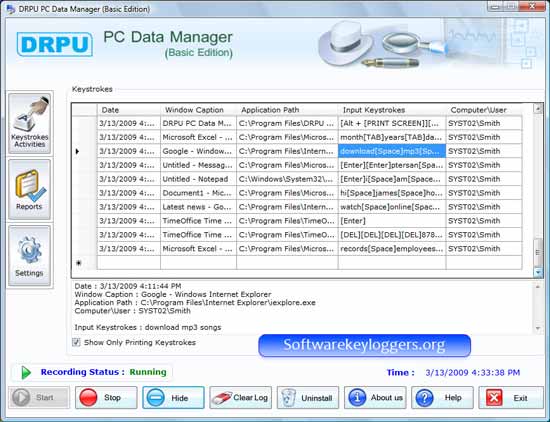Select the new empty row asterisk marker
550x422 pixels.
[x=79, y=263]
